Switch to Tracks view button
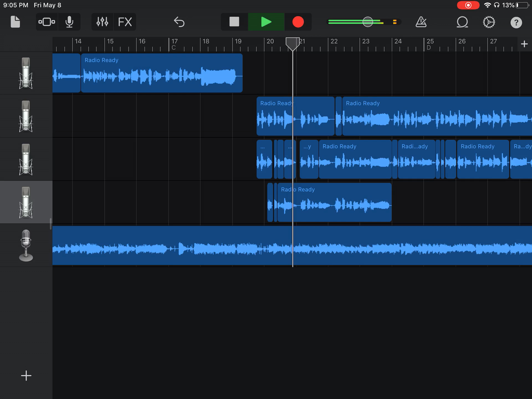 (47, 22)
